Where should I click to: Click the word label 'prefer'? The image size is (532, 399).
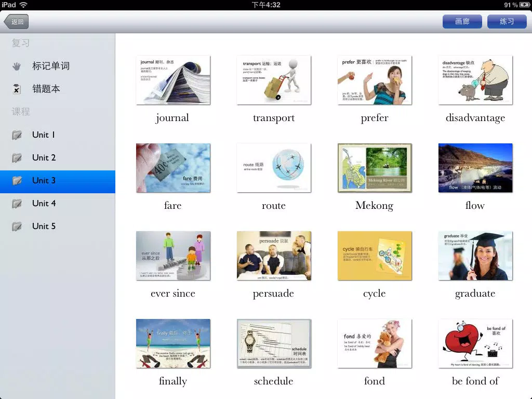click(375, 118)
